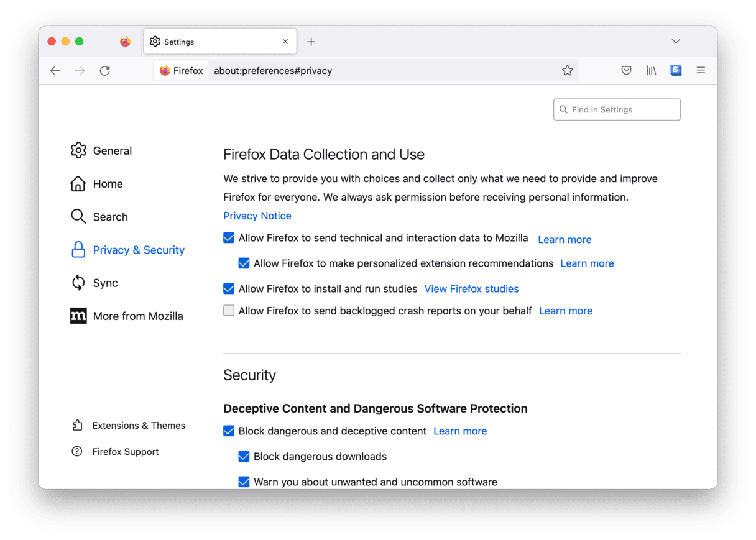The height and width of the screenshot is (540, 756).
Task: Open the Library bookmarks icon
Action: (651, 71)
